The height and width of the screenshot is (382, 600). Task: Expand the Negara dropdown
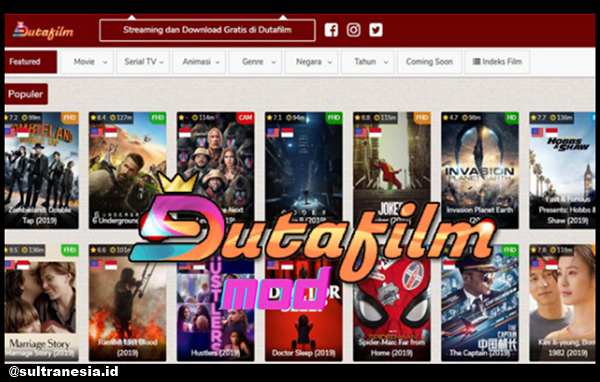(311, 62)
